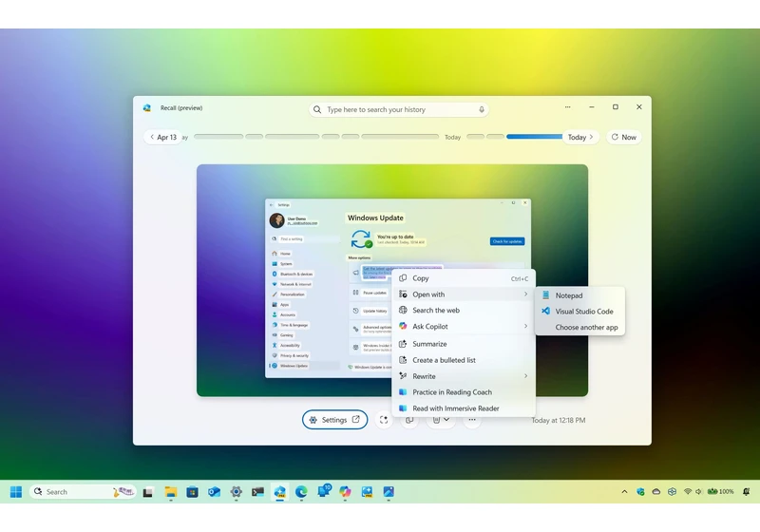Screen dimensions: 760x532
Task: Choose Summarize in the context menu
Action: [x=464, y=344]
